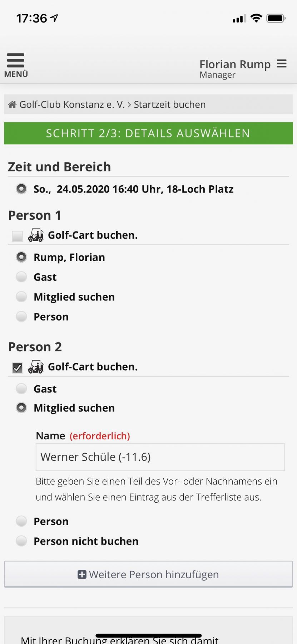Screen dimensions: 297x644
Task: Tap the Wi-Fi status icon
Action: tap(256, 18)
